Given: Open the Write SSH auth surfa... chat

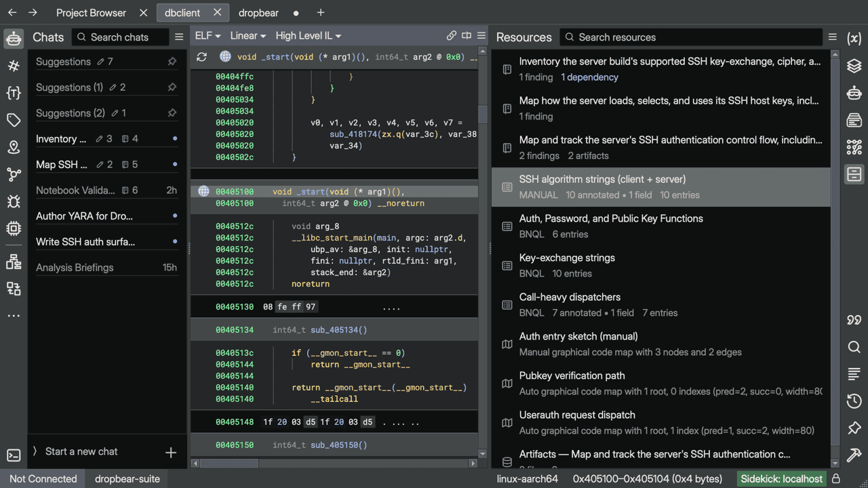Looking at the screenshot, I should pyautogui.click(x=106, y=242).
